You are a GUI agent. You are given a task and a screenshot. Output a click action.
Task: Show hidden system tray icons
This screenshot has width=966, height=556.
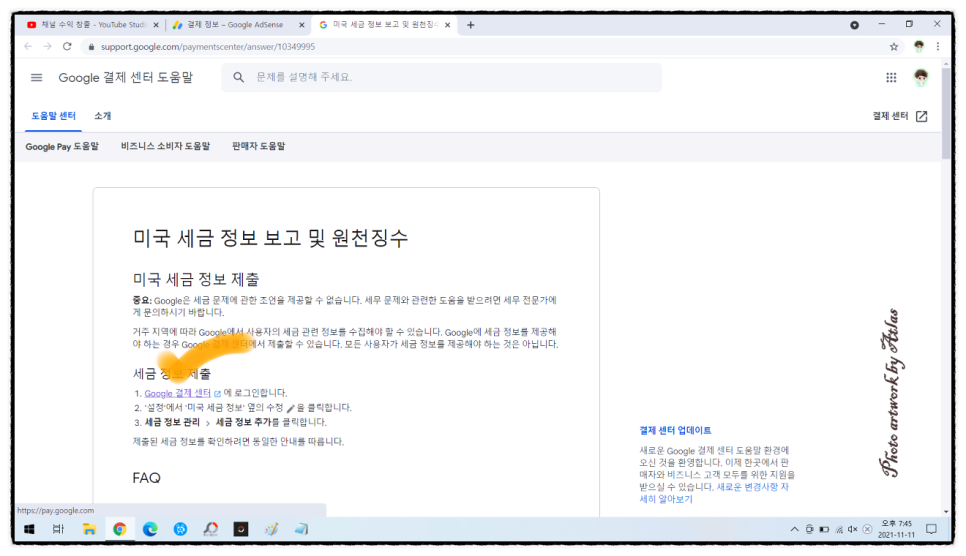(795, 529)
